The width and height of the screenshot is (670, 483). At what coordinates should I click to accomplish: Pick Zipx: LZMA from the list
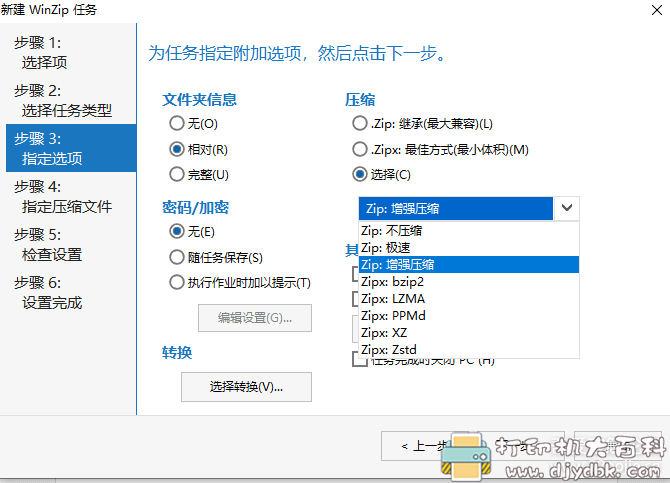(x=469, y=298)
